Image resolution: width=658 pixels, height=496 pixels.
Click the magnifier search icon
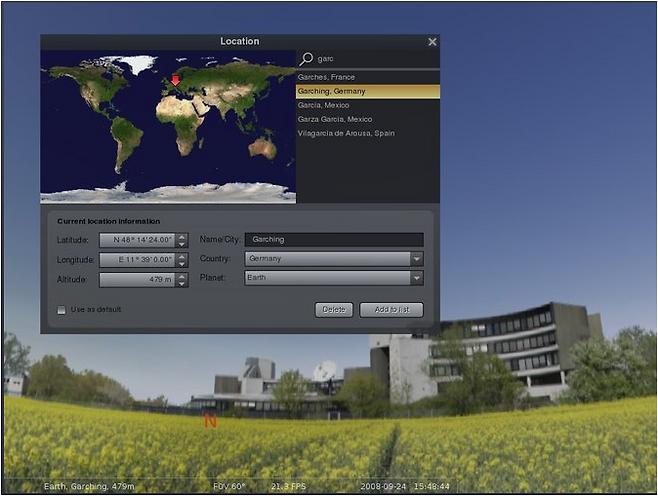tap(307, 59)
